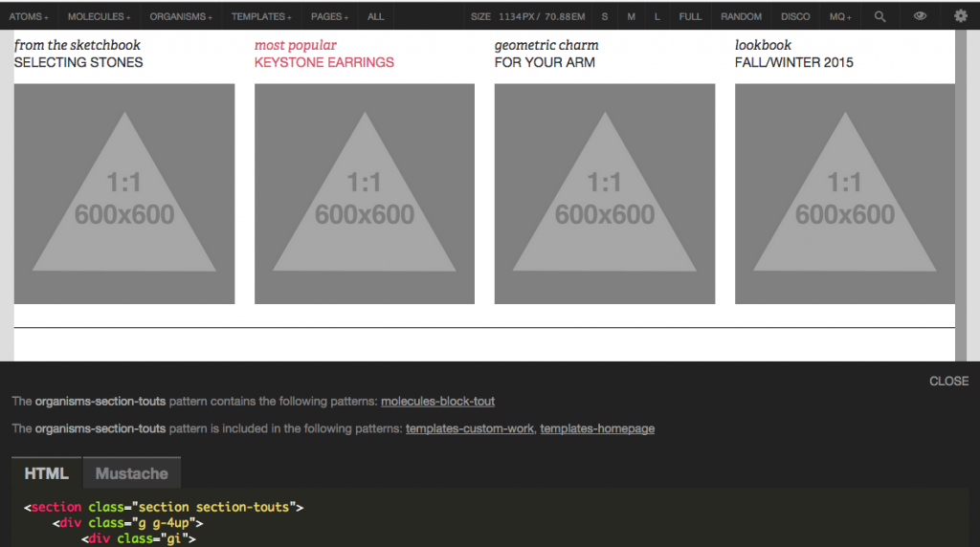Open the settings gear icon
This screenshot has height=547, width=980.
tap(960, 16)
